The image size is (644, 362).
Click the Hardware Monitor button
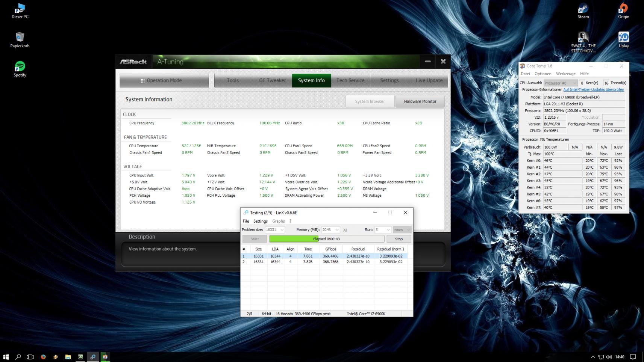click(x=420, y=101)
